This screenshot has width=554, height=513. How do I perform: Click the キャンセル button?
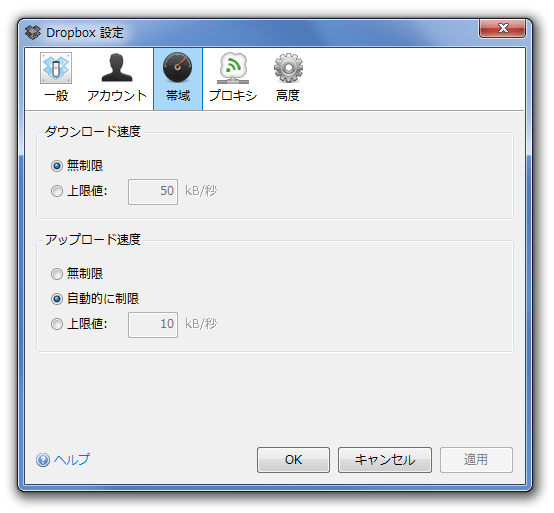pyautogui.click(x=385, y=460)
